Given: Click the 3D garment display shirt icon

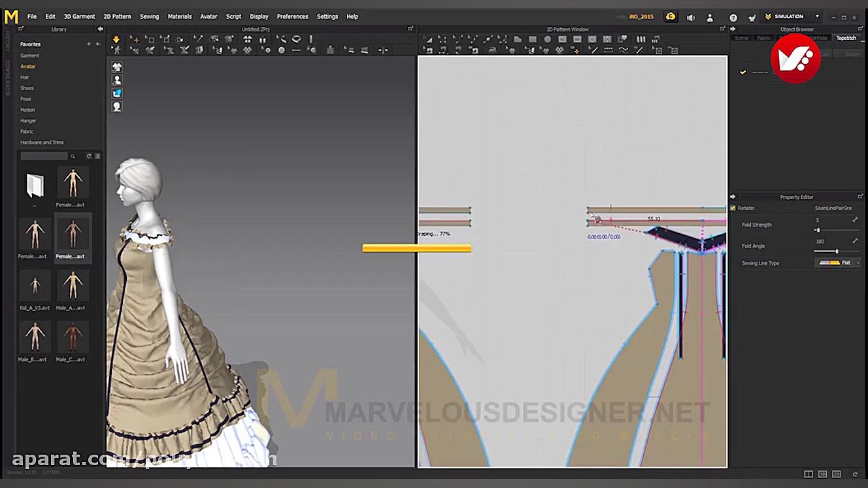Looking at the screenshot, I should (117, 67).
